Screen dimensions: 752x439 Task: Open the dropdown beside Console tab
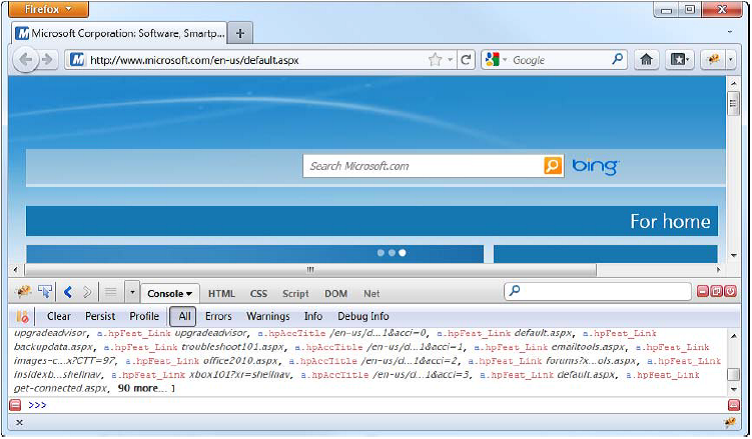click(132, 292)
